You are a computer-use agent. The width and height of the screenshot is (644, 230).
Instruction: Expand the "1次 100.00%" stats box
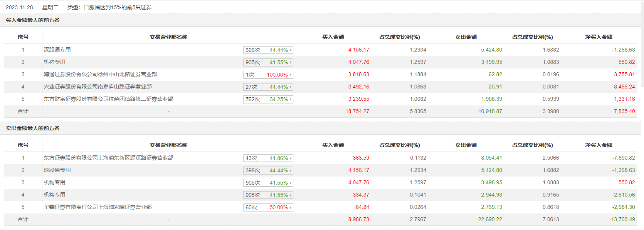coord(268,75)
